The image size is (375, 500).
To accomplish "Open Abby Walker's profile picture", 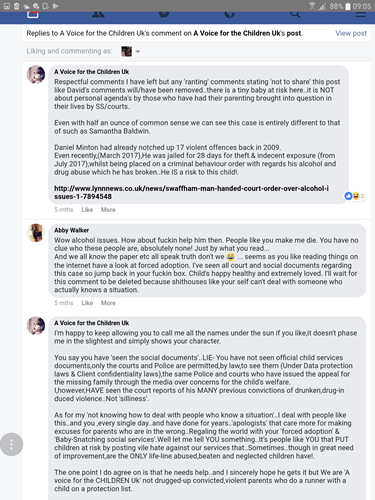I will point(36,233).
